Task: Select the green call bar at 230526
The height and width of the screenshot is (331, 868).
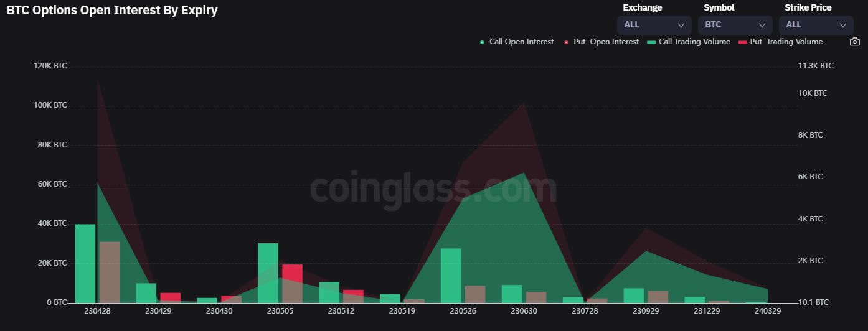Action: click(x=451, y=276)
